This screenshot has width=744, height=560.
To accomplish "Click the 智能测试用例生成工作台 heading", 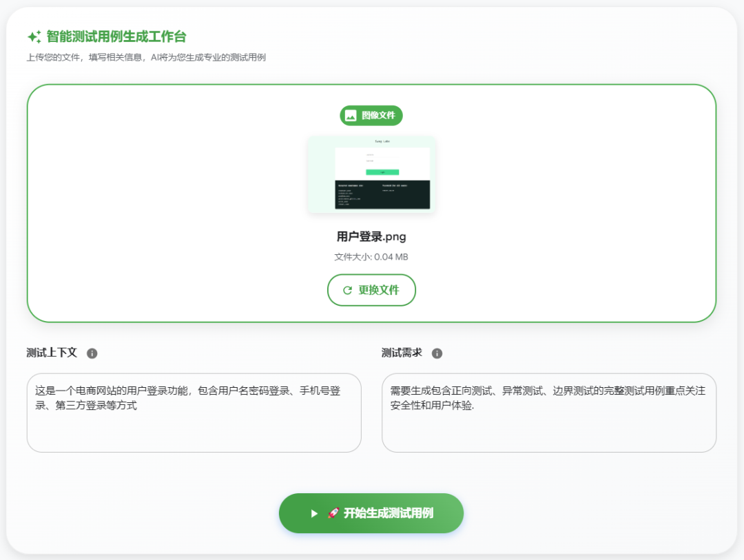I will click(116, 37).
